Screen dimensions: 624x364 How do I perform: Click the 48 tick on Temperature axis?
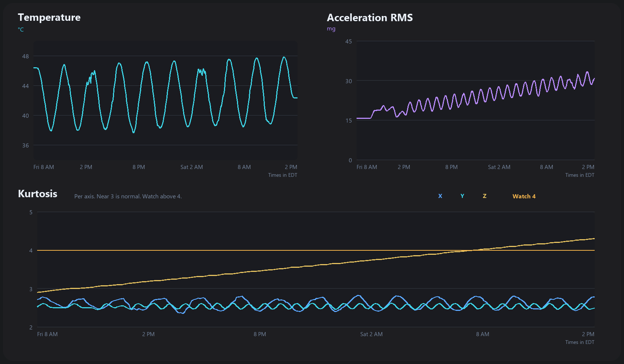coord(25,56)
